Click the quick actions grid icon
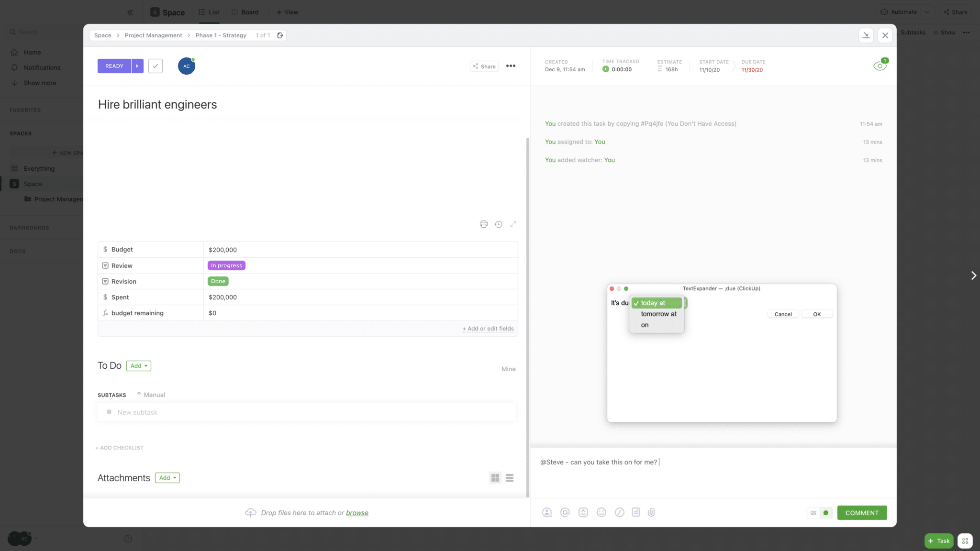The image size is (980, 551). point(965,541)
